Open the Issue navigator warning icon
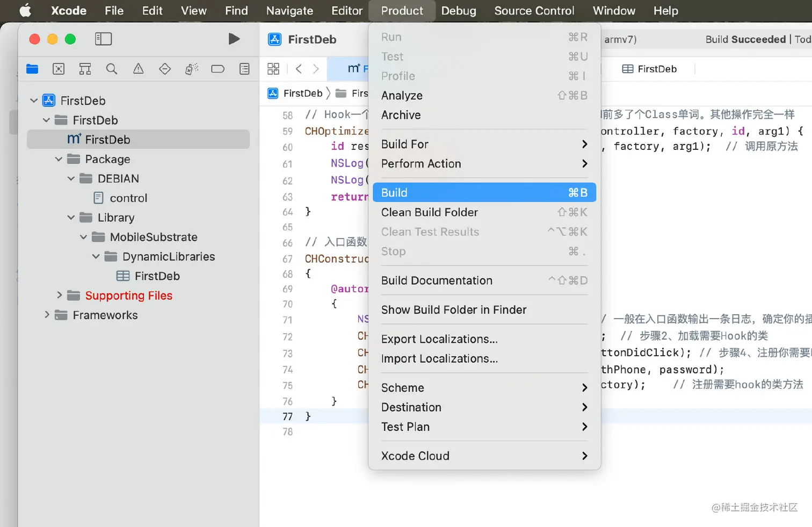 click(x=139, y=69)
